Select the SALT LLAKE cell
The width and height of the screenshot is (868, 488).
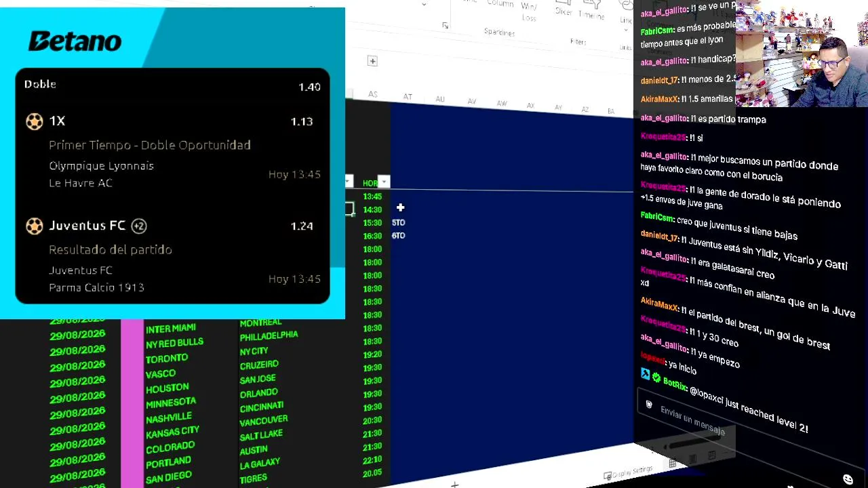point(261,434)
